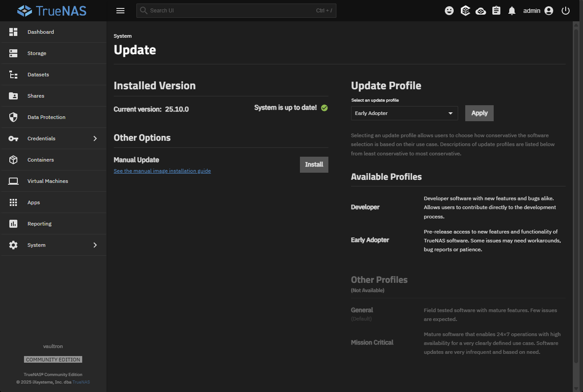Click the TrueNAS logo
This screenshot has width=583, height=392.
point(52,11)
